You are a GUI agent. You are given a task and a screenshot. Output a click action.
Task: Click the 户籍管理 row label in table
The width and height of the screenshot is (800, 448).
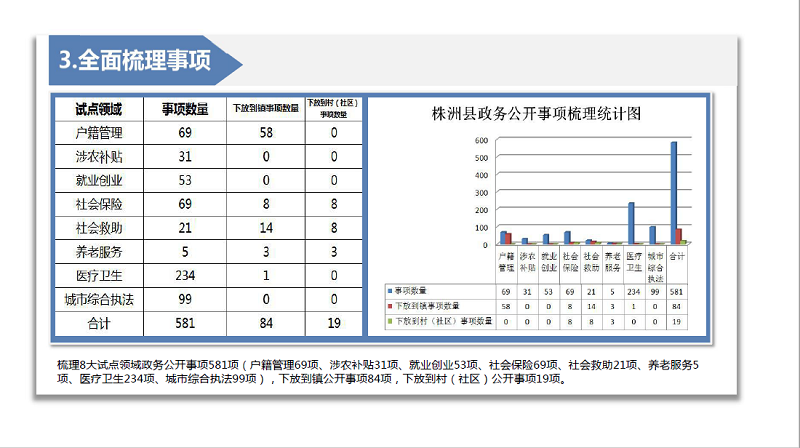98,132
